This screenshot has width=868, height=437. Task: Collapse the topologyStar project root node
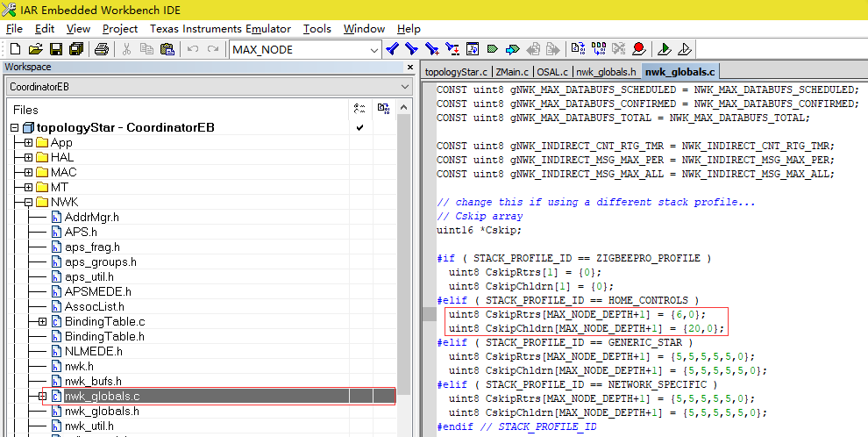click(x=14, y=128)
